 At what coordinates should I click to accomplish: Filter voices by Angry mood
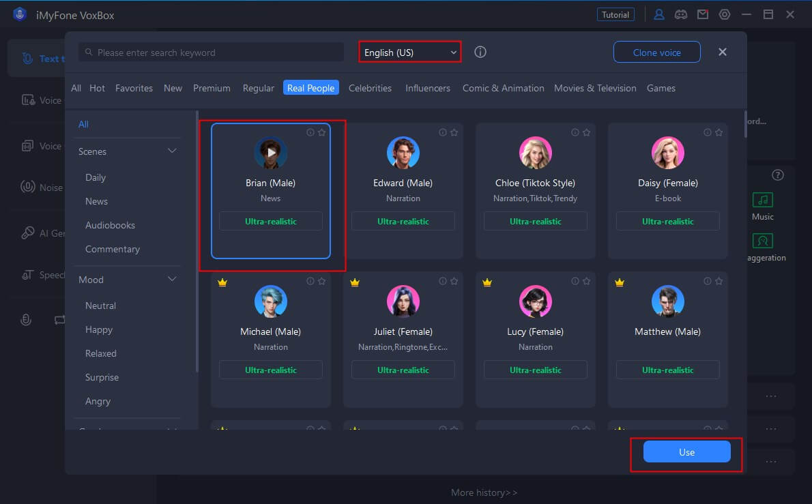[98, 401]
